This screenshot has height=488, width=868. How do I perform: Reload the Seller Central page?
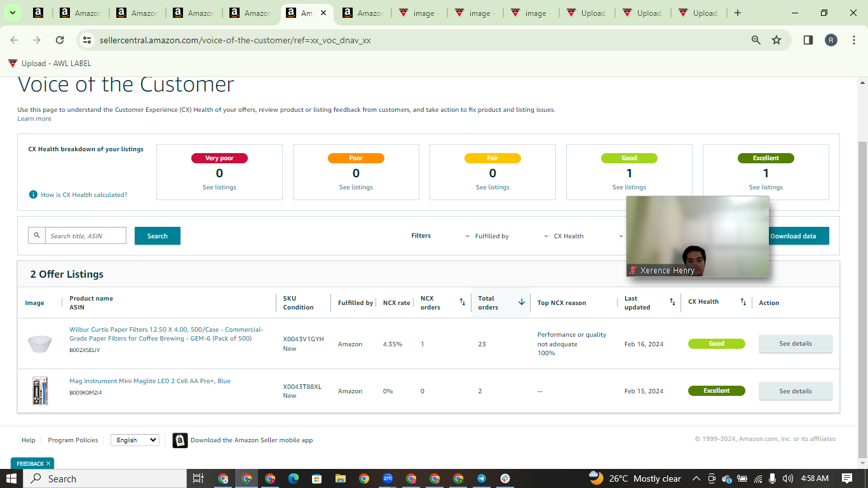pos(60,40)
